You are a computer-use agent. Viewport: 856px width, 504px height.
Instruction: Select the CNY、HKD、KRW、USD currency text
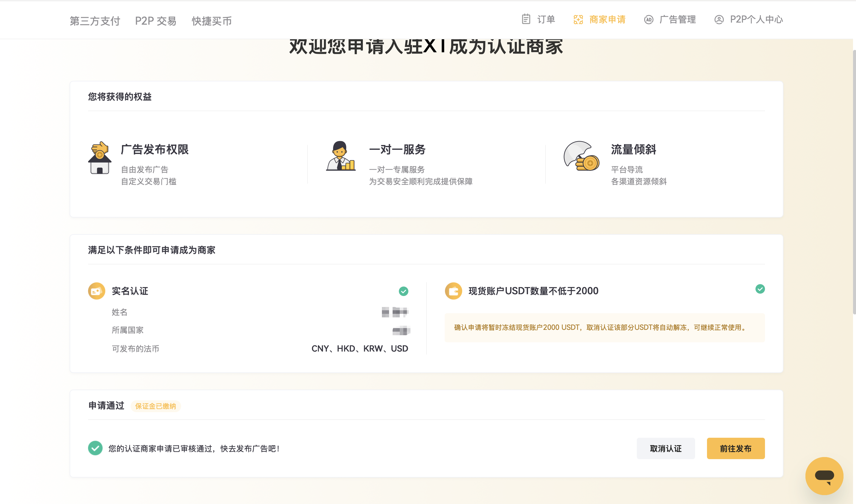coord(360,349)
